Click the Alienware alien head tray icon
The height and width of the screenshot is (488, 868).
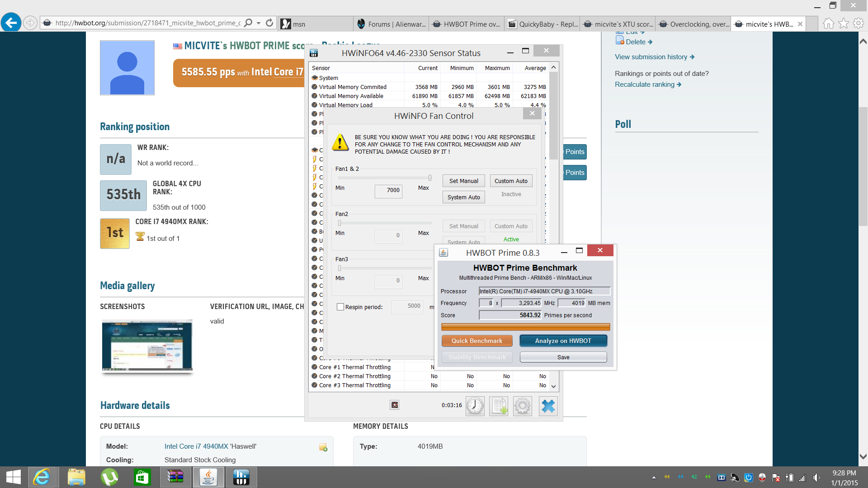click(762, 478)
